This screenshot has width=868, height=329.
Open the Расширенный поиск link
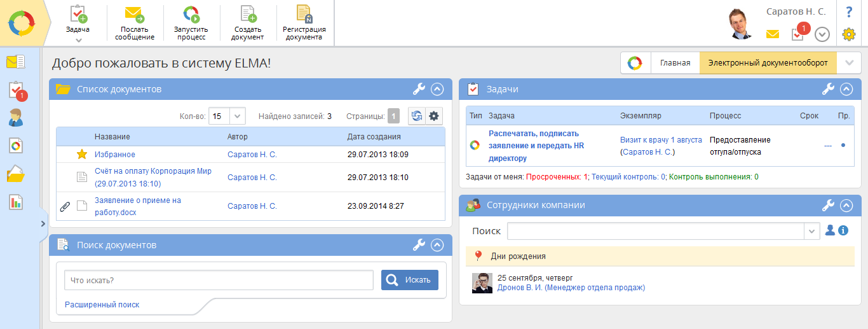(x=102, y=305)
